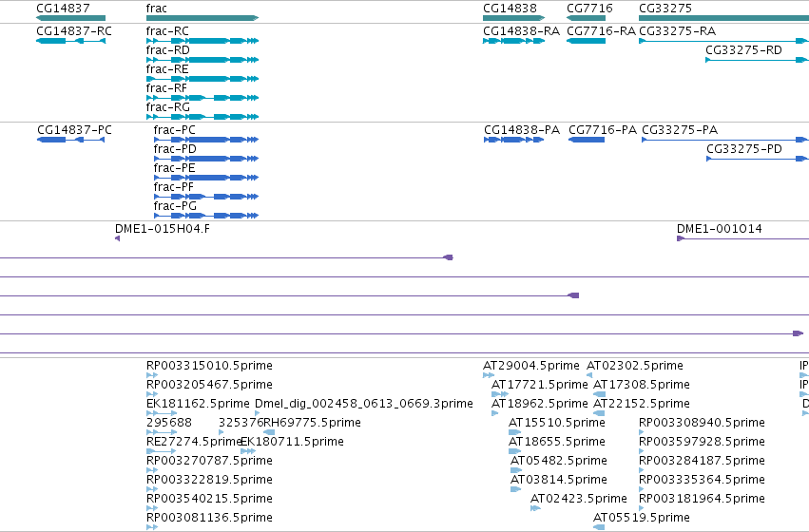Select RP003315010.5prime EST

[209, 366]
